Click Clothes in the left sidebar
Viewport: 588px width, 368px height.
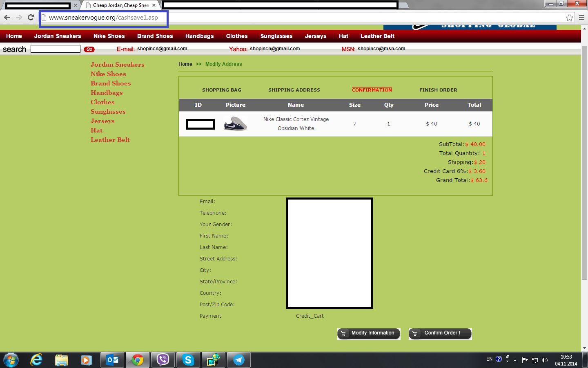click(102, 102)
